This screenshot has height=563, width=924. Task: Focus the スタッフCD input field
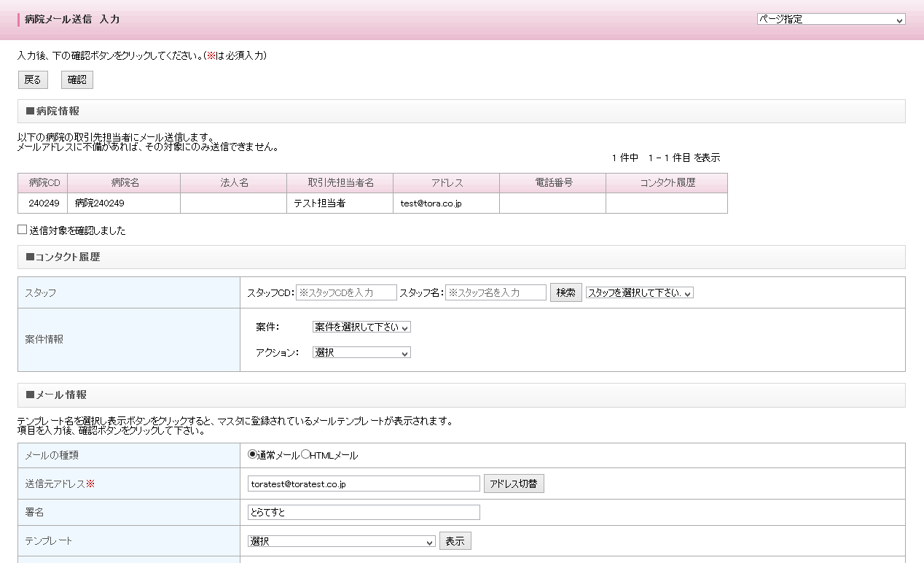[346, 292]
